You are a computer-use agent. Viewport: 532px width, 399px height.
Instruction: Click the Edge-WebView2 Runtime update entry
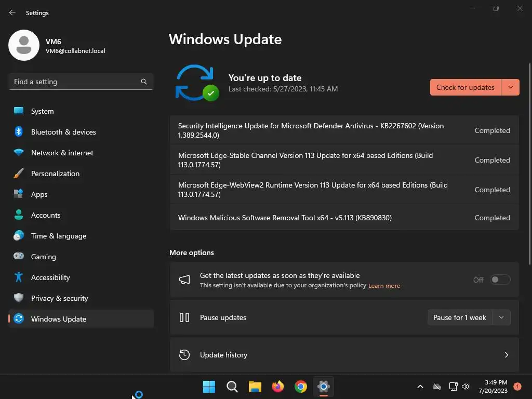point(344,190)
